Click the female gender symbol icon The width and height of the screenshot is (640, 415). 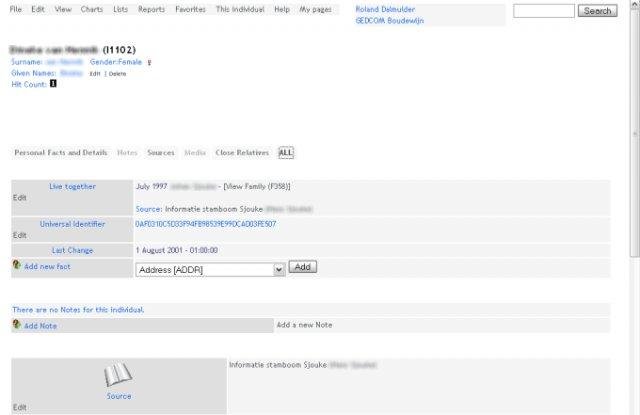point(149,62)
